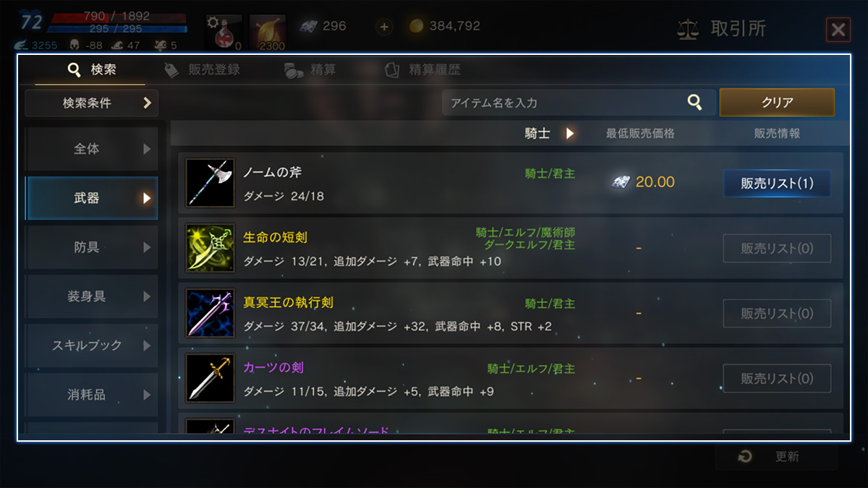Switch to the 精算 settlement tab

(310, 70)
